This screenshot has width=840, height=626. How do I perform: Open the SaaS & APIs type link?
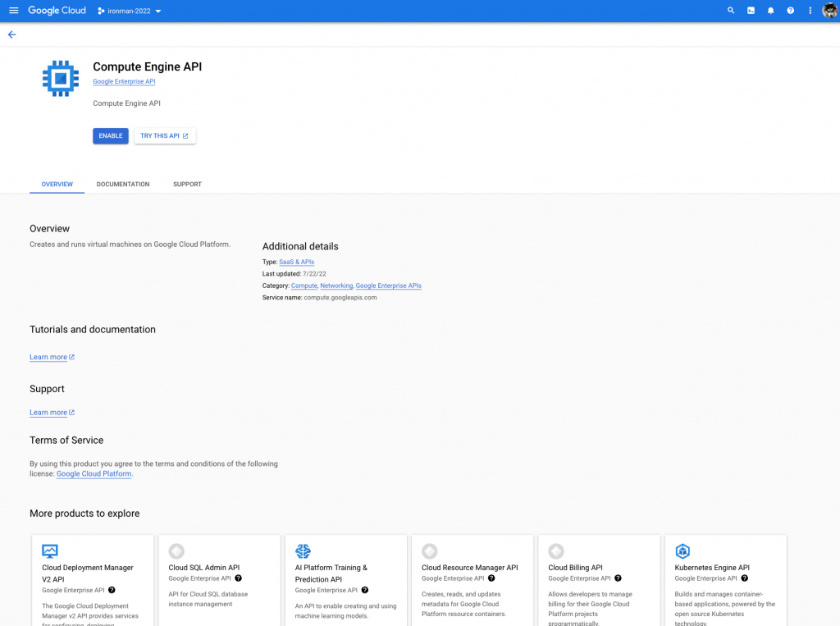297,262
